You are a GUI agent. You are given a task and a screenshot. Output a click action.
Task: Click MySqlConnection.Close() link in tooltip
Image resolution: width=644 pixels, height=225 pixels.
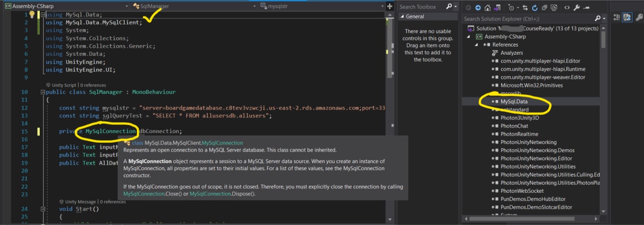(x=144, y=194)
